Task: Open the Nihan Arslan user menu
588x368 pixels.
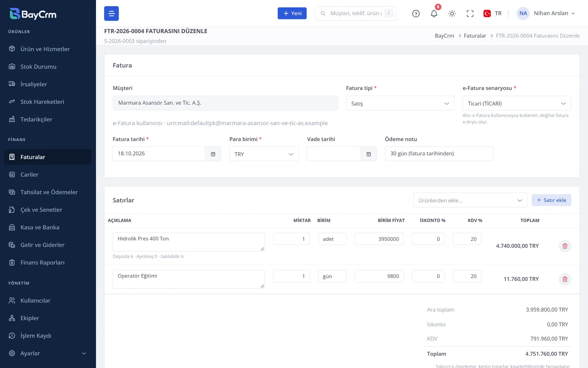Action: 546,13
